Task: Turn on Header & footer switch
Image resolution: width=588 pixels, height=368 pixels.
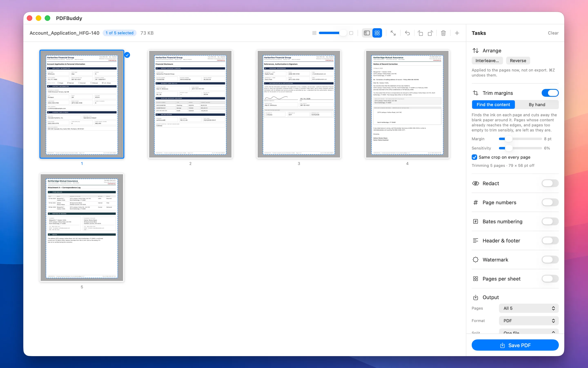Action: click(550, 240)
